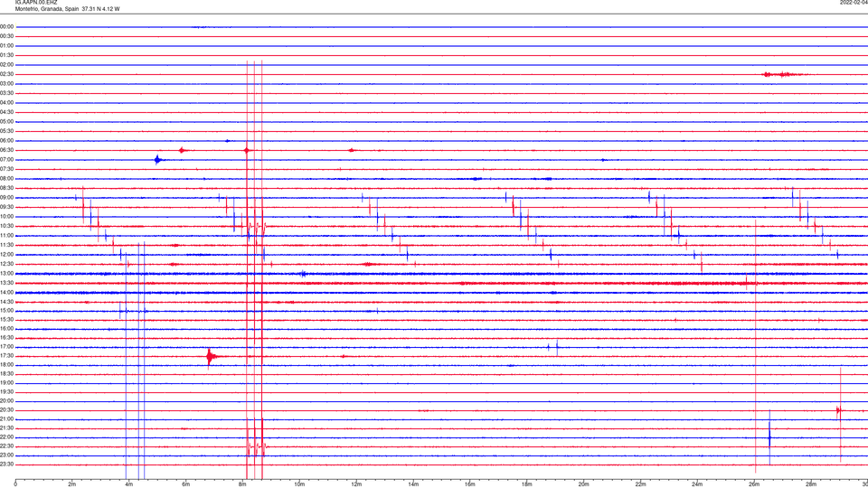The height and width of the screenshot is (488, 868).
Task: Select the 09:00 time row label
Action: 6,198
